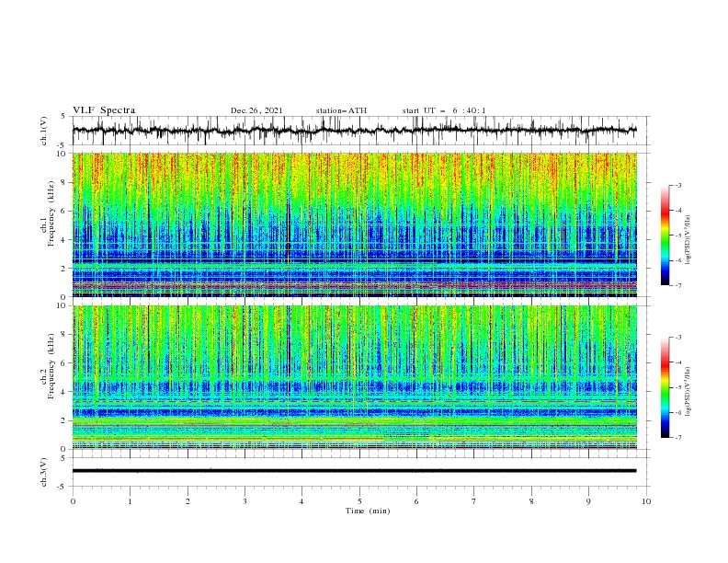Click the "station=ATH" header label
This screenshot has width=728, height=563.
pos(341,110)
